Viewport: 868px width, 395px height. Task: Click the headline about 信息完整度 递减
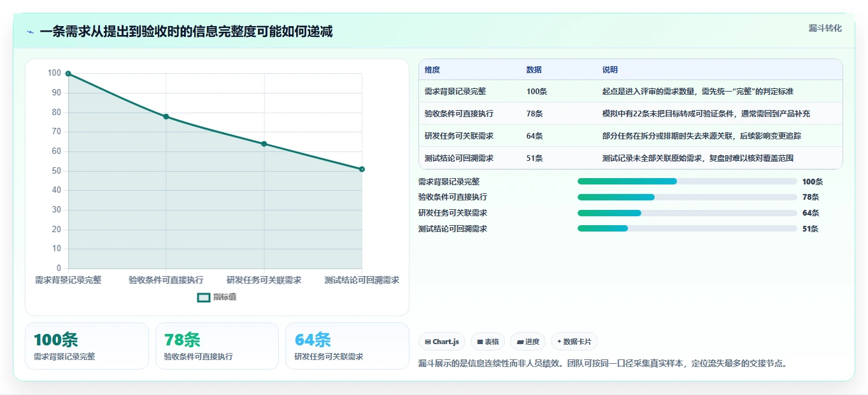[x=186, y=32]
